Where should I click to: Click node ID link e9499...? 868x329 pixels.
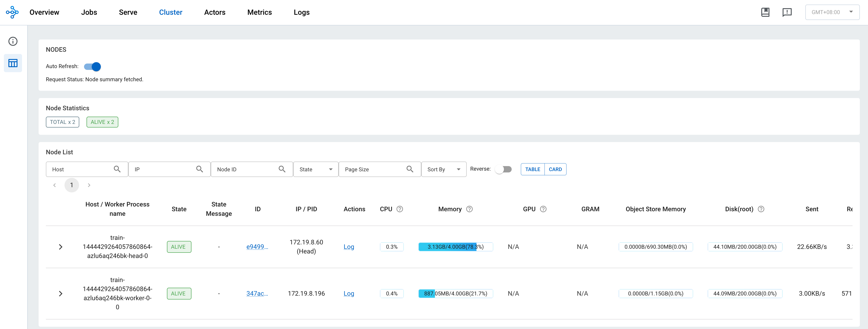(257, 247)
